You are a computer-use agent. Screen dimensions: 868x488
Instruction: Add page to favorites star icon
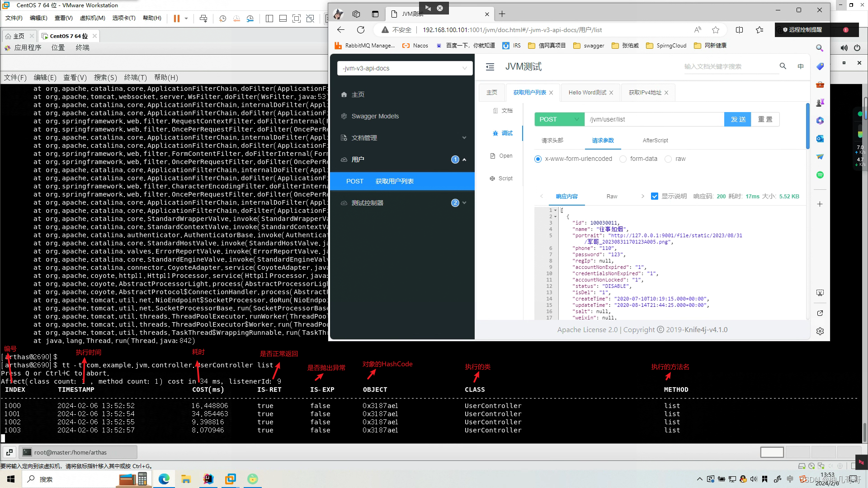tap(716, 30)
